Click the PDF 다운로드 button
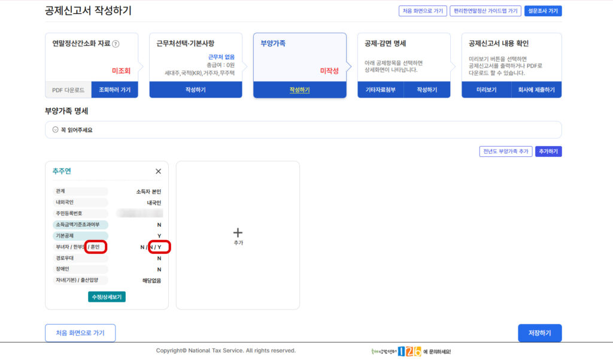 pyautogui.click(x=68, y=89)
